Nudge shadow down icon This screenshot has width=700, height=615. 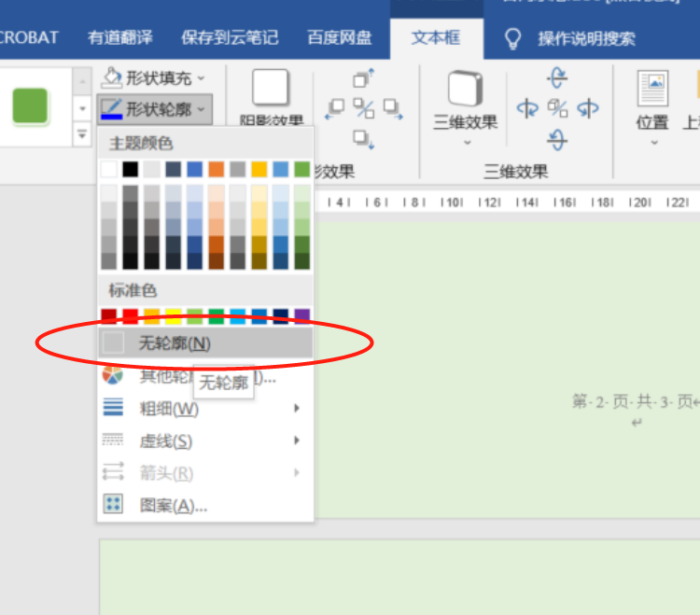click(363, 139)
